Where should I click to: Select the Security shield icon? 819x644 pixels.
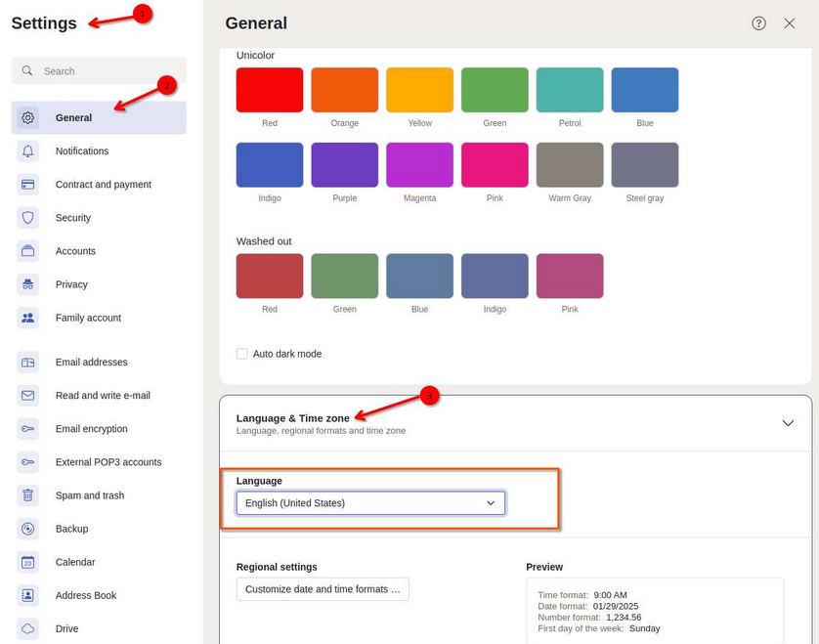pos(28,218)
